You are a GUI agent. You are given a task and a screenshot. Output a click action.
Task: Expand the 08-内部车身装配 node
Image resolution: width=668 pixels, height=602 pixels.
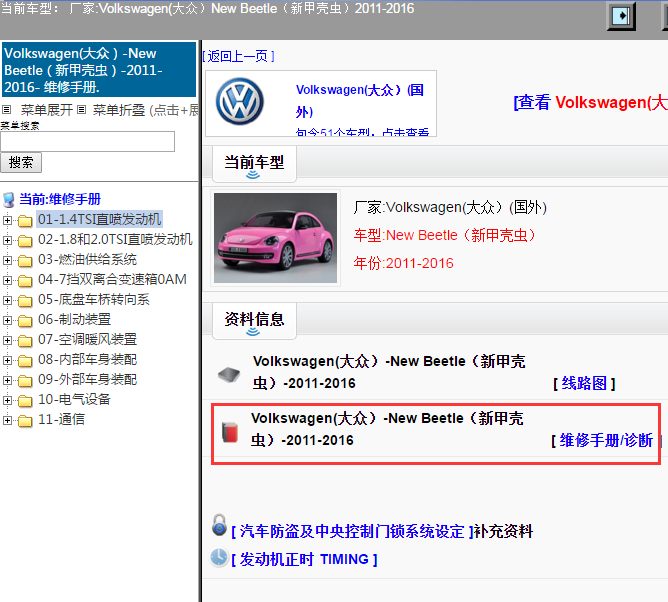(x=7, y=360)
